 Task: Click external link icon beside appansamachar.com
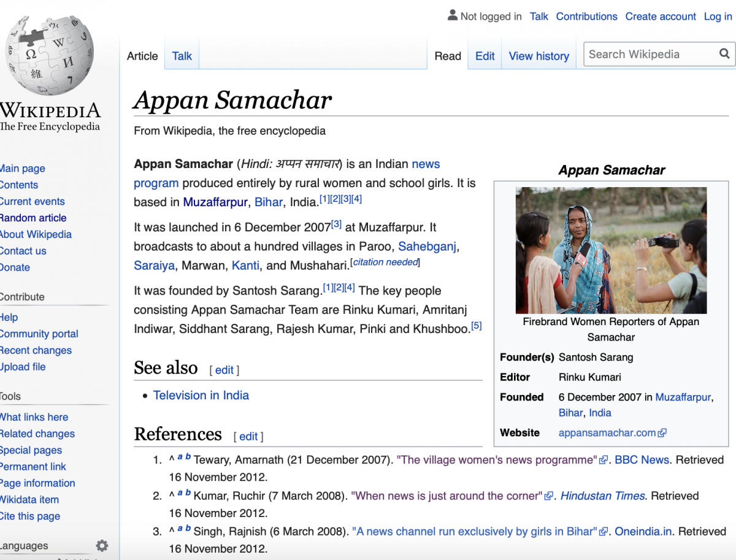click(662, 433)
